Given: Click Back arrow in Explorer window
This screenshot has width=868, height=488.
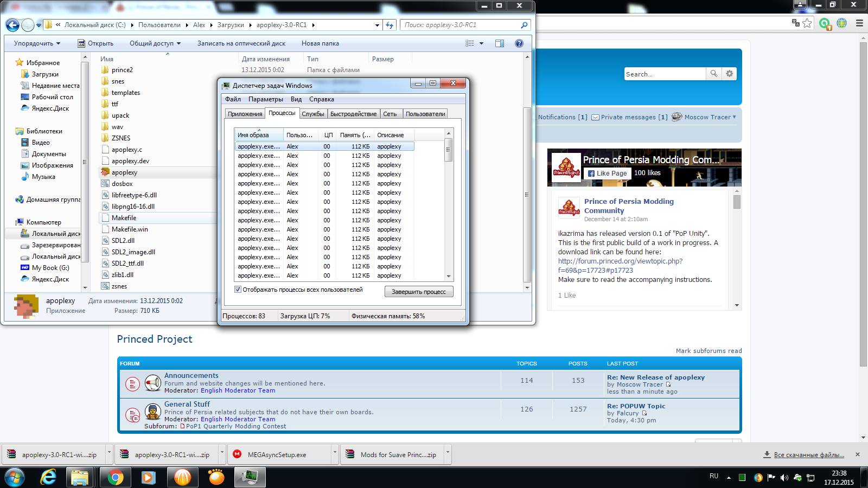Looking at the screenshot, I should [x=12, y=25].
